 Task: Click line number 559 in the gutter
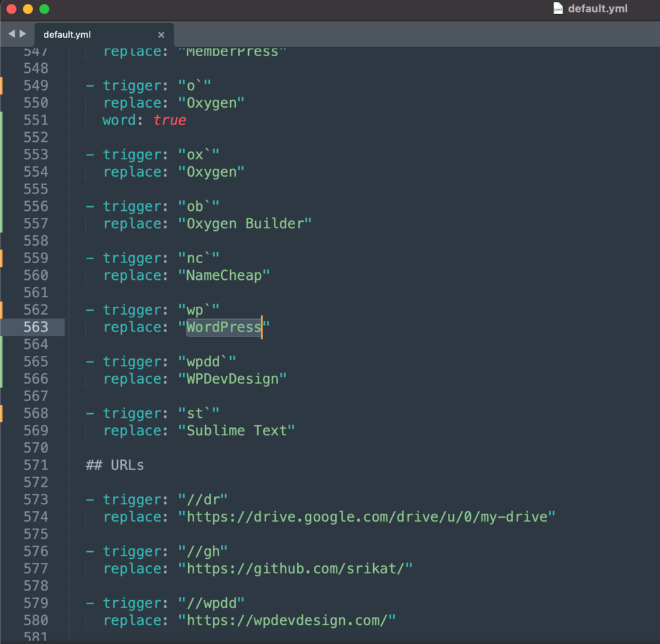[36, 259]
